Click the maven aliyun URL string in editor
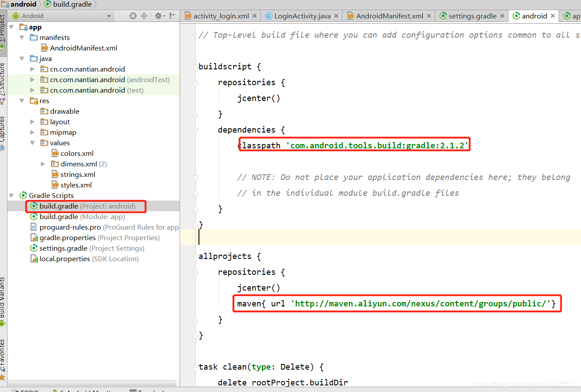This screenshot has height=392, width=581. (421, 304)
